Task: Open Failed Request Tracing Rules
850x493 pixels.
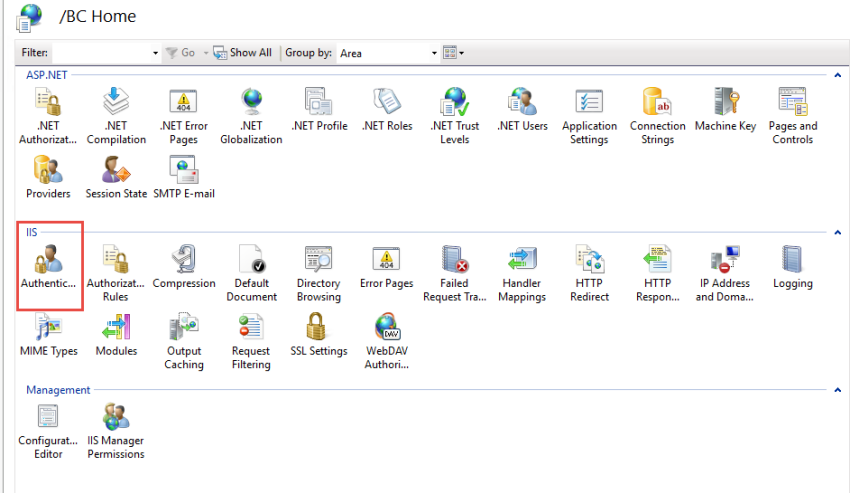Action: pos(454,273)
